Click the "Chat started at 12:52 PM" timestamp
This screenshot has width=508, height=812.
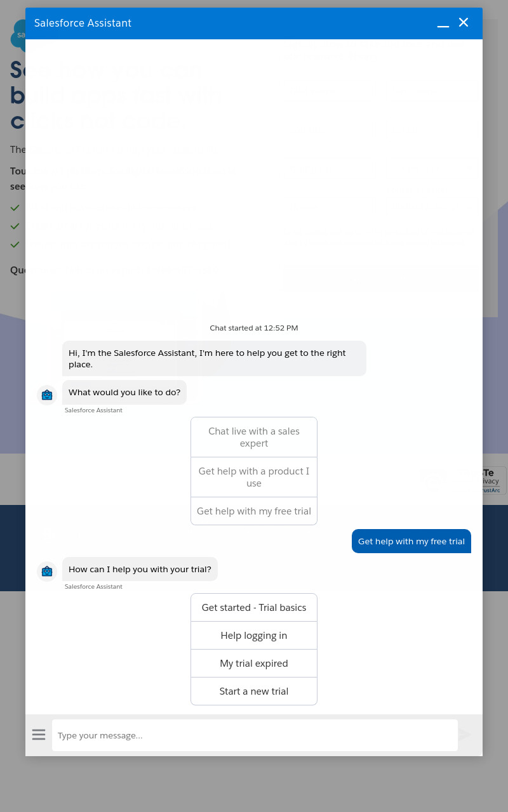pos(254,328)
